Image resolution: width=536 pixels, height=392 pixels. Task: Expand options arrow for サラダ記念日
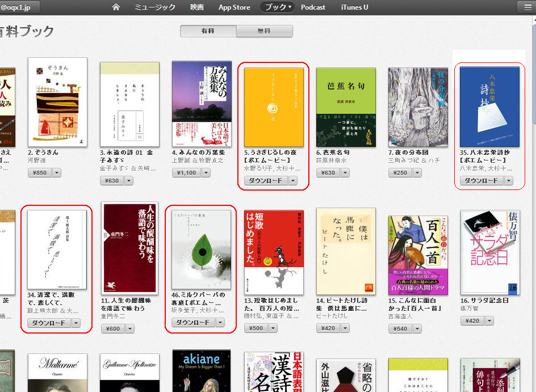point(489,321)
